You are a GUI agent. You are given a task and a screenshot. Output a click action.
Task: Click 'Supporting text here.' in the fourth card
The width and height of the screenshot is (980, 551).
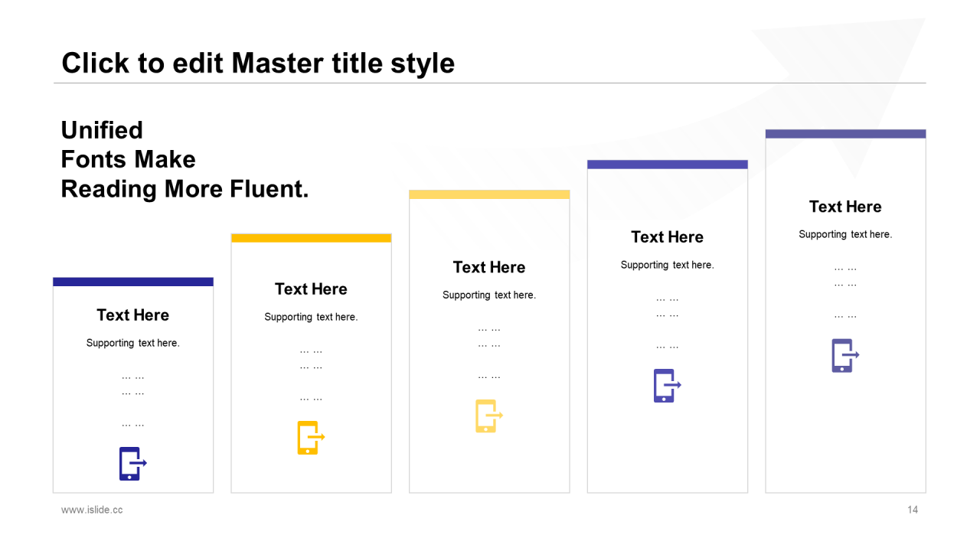click(668, 265)
